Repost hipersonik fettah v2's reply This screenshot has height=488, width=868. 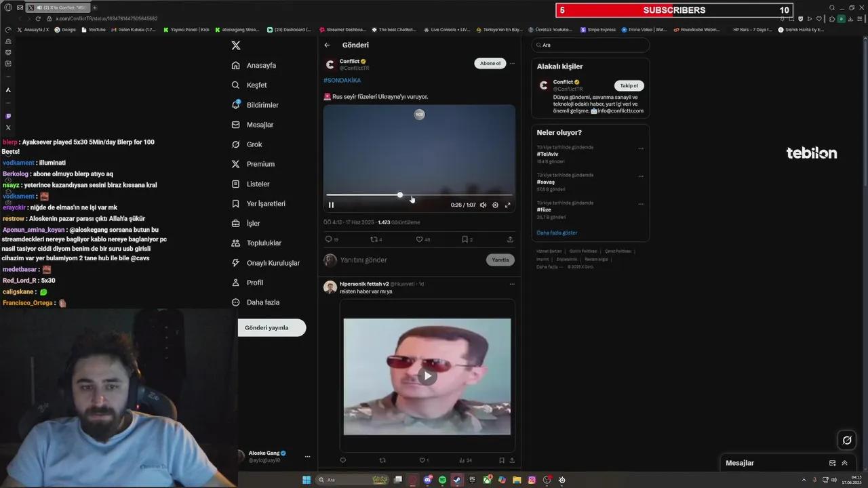[382, 460]
